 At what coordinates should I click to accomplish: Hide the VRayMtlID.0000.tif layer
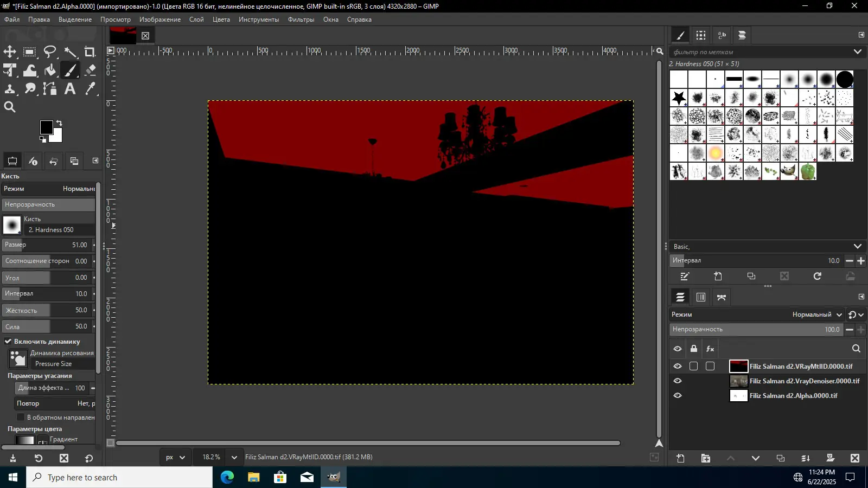[678, 367]
